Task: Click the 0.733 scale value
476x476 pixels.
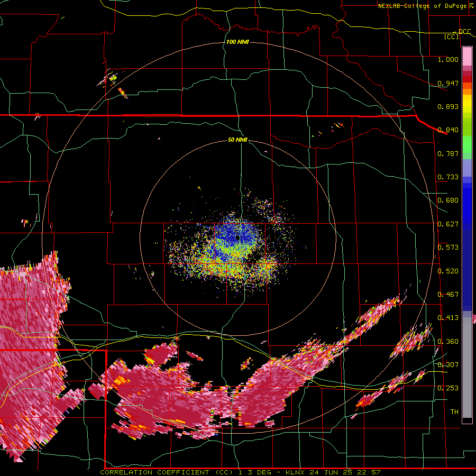Action: [448, 177]
